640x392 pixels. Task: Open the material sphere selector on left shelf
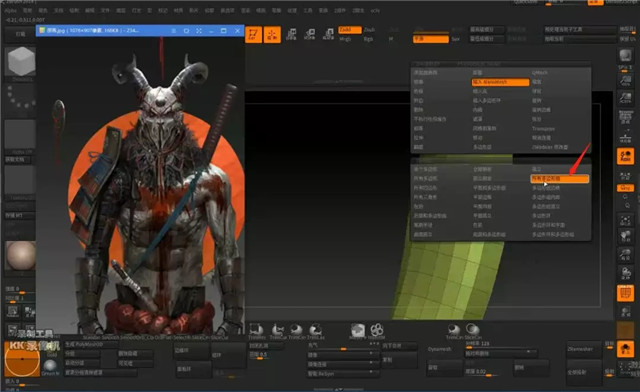point(20,256)
